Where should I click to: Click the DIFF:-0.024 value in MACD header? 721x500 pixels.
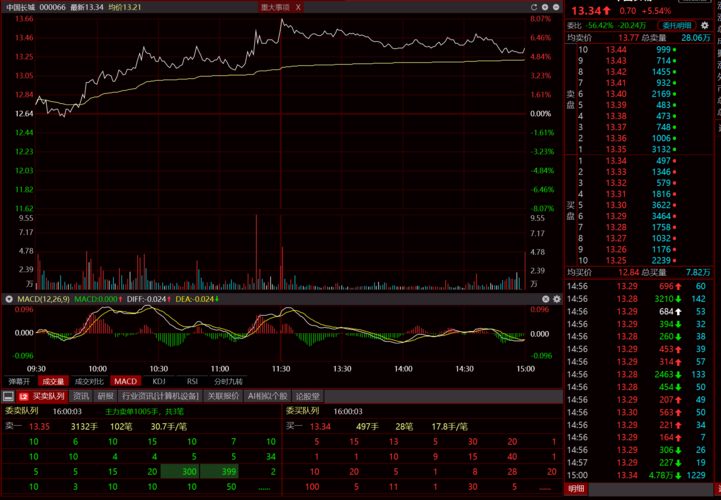tap(149, 299)
